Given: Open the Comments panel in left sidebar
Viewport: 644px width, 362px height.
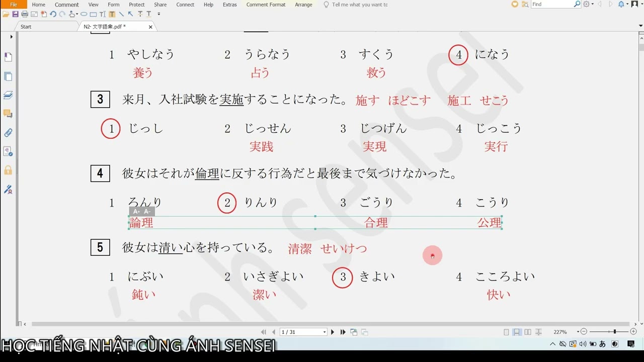Looking at the screenshot, I should click(8, 114).
